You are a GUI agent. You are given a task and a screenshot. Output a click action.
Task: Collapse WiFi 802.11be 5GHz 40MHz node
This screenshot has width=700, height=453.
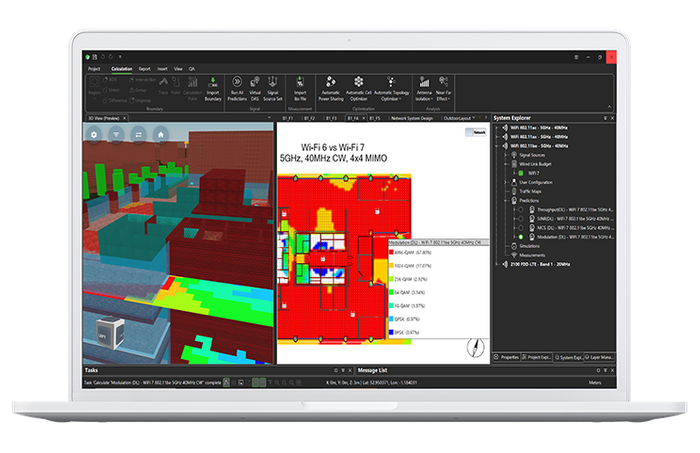[497, 146]
